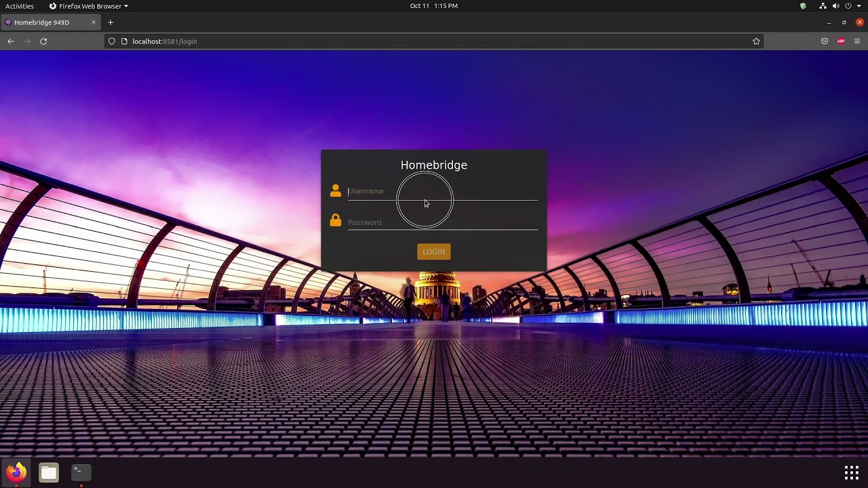Click the padlock icon beside Password
This screenshot has width=868, height=488.
[335, 220]
